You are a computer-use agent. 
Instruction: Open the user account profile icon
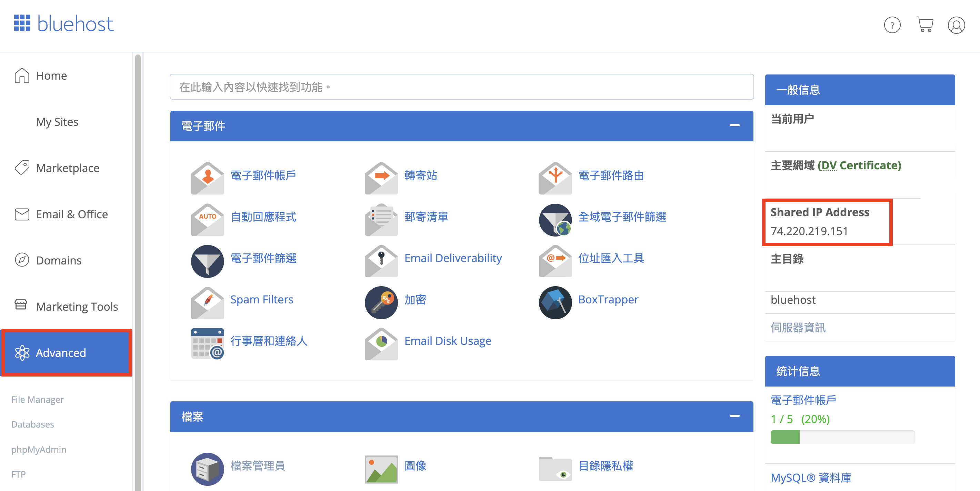(956, 25)
